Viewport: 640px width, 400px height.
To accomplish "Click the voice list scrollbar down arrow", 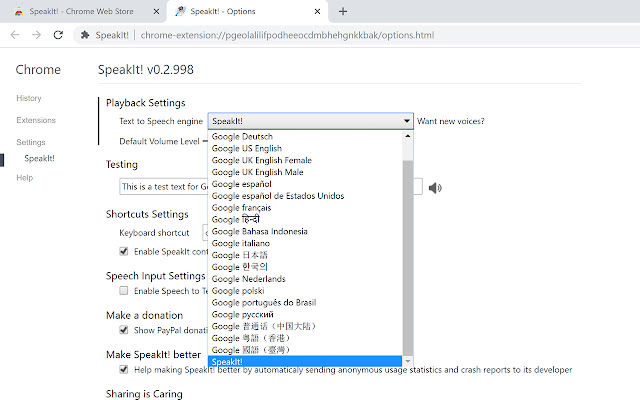I will click(407, 360).
